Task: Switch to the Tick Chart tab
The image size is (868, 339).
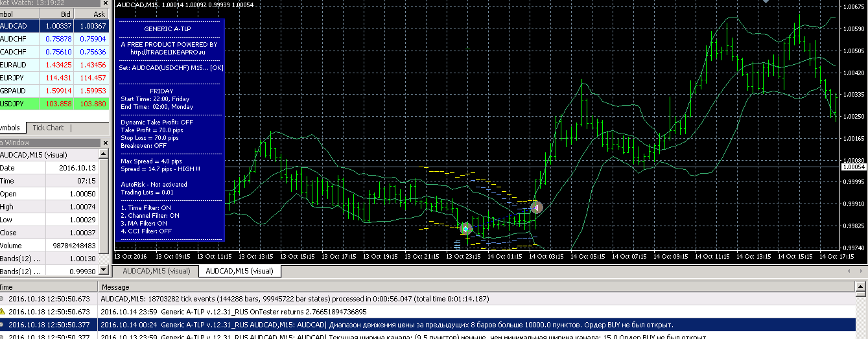Action: (x=48, y=128)
